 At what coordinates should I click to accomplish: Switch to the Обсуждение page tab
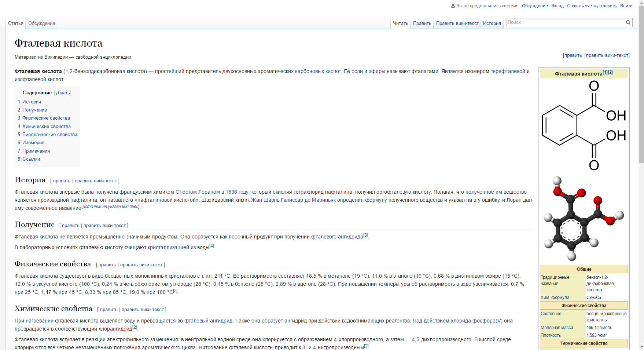click(41, 23)
